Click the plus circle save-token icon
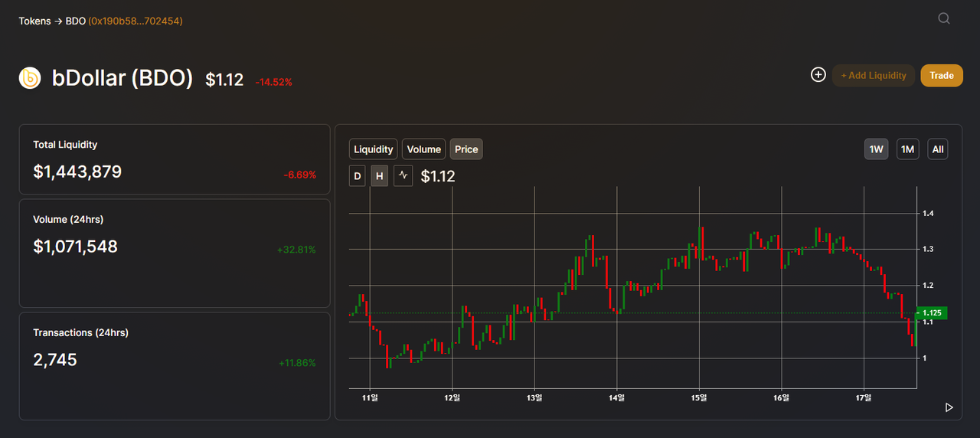The image size is (980, 438). click(x=818, y=74)
